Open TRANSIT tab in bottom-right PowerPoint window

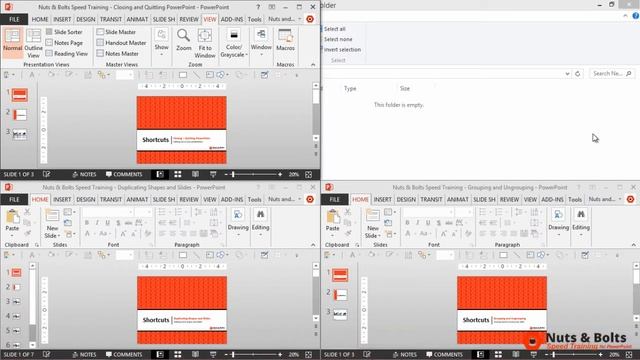tap(431, 200)
